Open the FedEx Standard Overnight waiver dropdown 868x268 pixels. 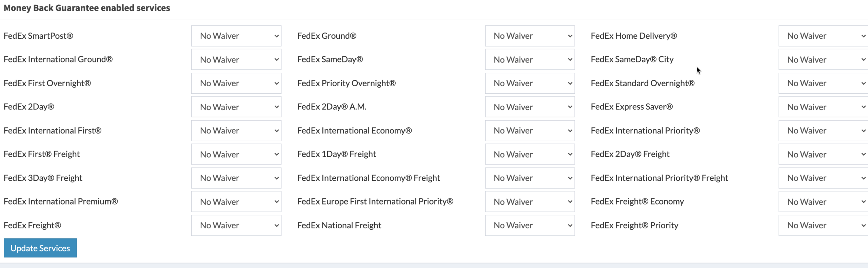[x=824, y=83]
